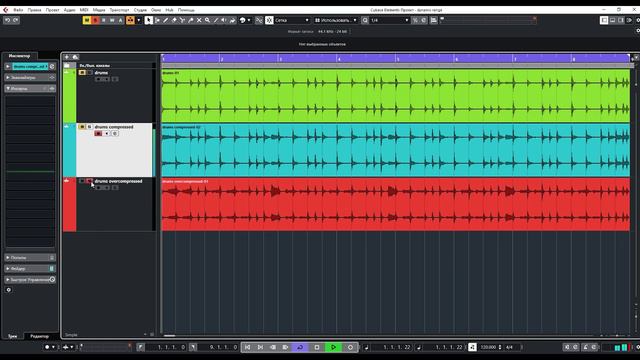Go to previous marker transport button
640x360 pixels.
click(x=247, y=347)
